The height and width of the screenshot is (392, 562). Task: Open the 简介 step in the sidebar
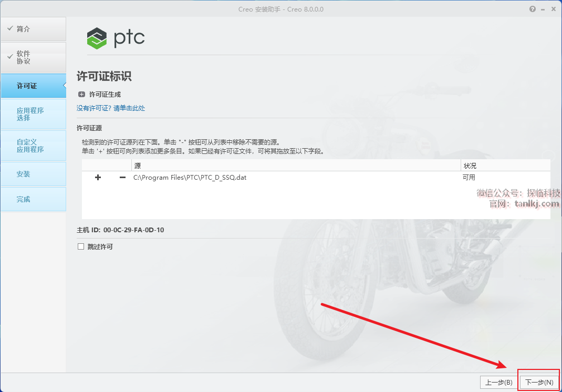click(x=33, y=29)
